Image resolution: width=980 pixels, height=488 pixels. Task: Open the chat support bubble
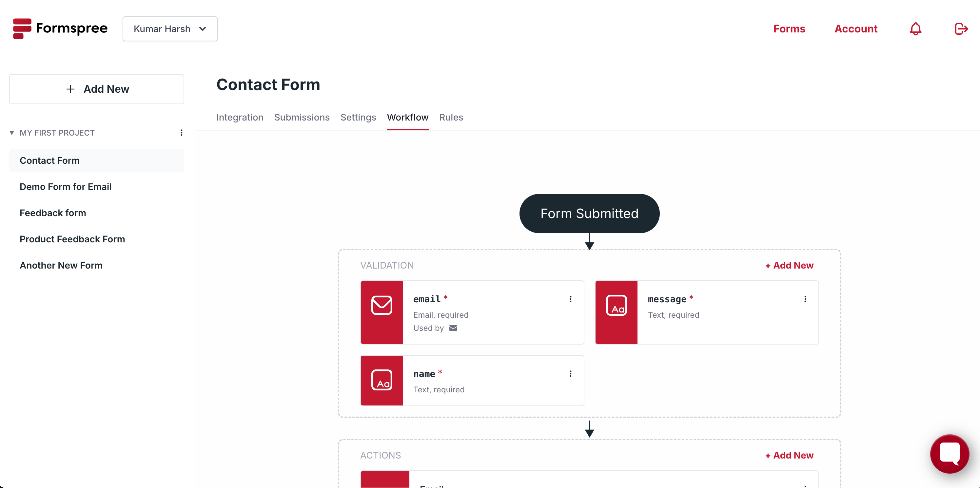coord(950,454)
